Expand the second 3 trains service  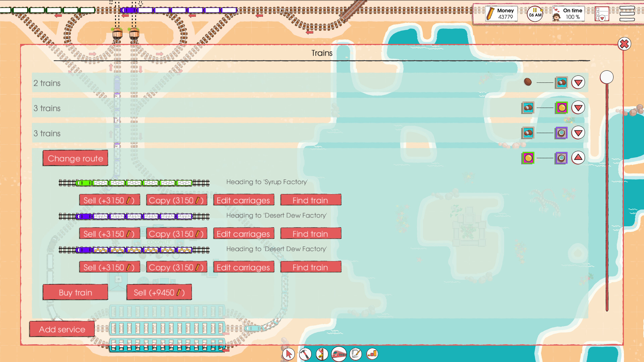(x=578, y=133)
